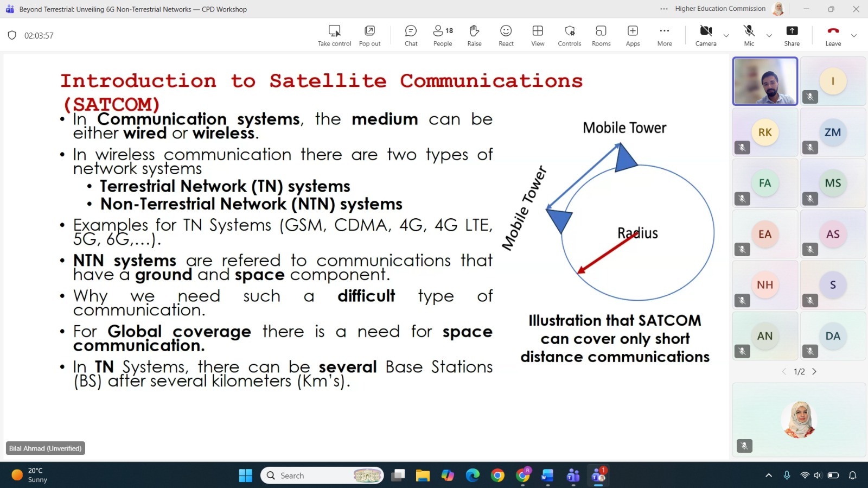
Task: Open the Chat panel
Action: coord(411,35)
